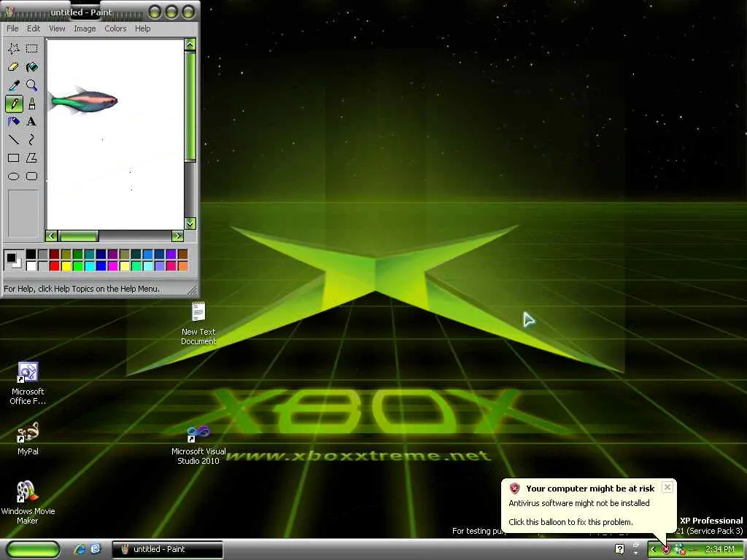Choose the magenta color swatch

pyautogui.click(x=113, y=265)
